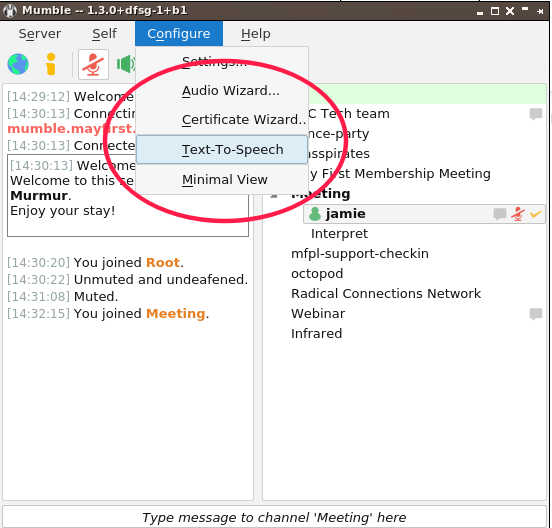Click the red mumble.mayfirst server link
552x528 pixels.
[71, 129]
